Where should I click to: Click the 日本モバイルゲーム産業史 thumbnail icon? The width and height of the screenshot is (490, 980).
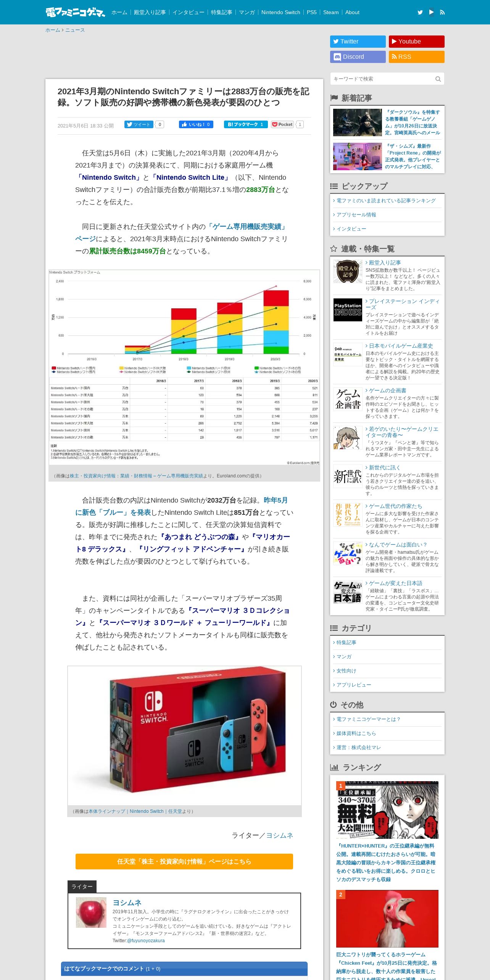(348, 355)
